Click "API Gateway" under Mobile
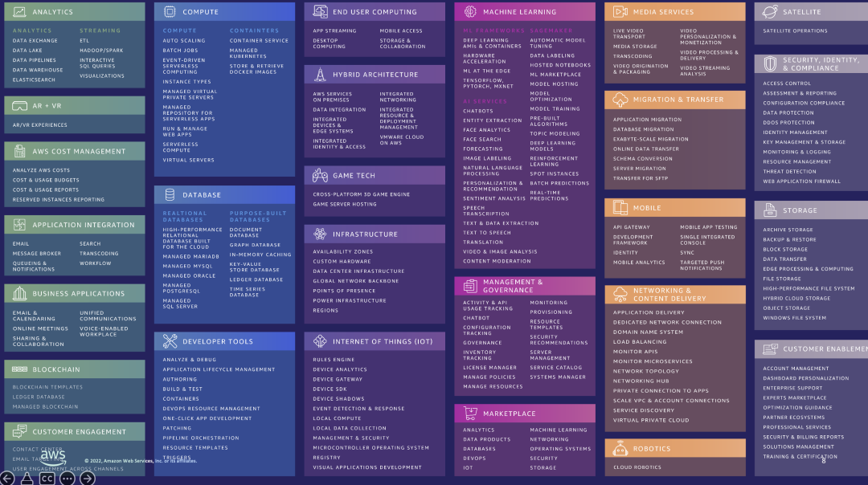The width and height of the screenshot is (868, 485). [x=632, y=226]
